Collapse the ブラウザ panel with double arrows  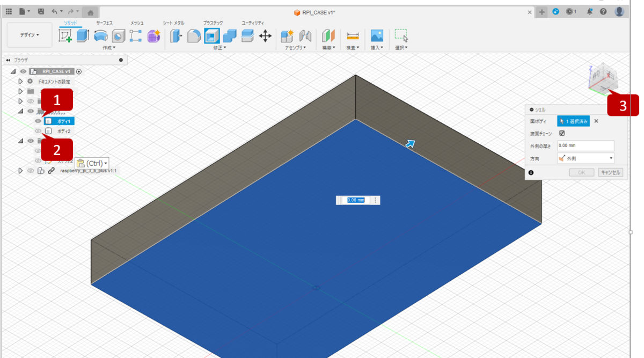[x=8, y=60]
